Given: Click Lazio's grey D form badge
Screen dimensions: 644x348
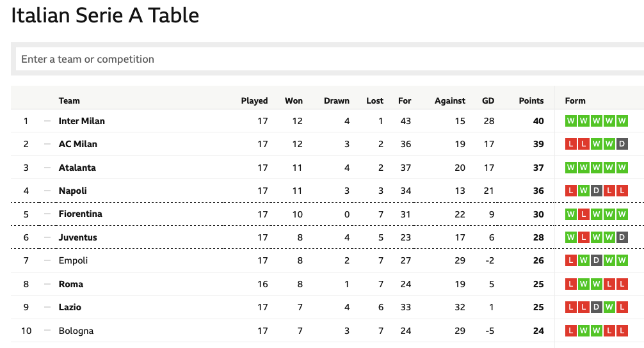Looking at the screenshot, I should [x=596, y=307].
